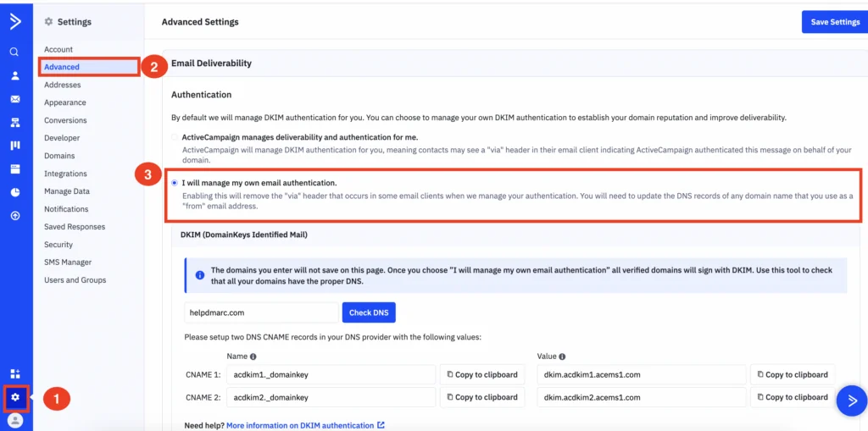This screenshot has height=431, width=868.
Task: Open SMS Manager settings
Action: point(68,262)
